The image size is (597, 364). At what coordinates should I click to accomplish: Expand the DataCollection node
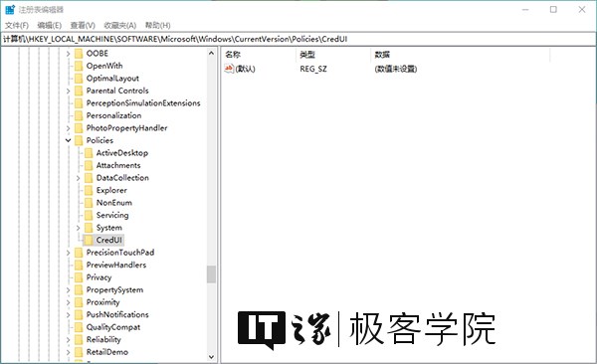pyautogui.click(x=78, y=178)
